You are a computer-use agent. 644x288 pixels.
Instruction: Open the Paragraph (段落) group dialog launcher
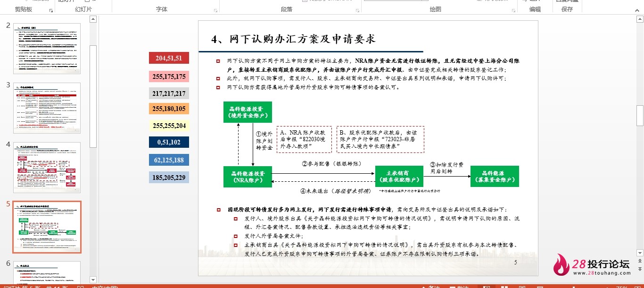358,10
